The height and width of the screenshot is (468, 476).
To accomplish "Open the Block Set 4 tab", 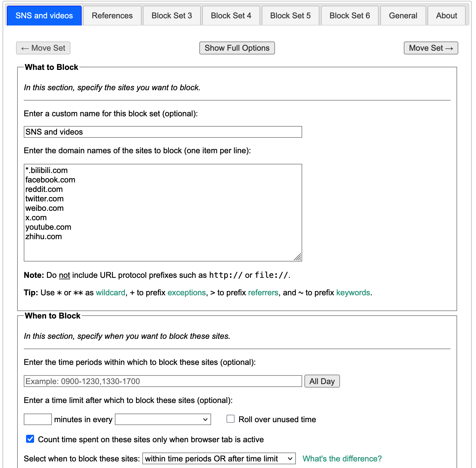I will coord(231,16).
